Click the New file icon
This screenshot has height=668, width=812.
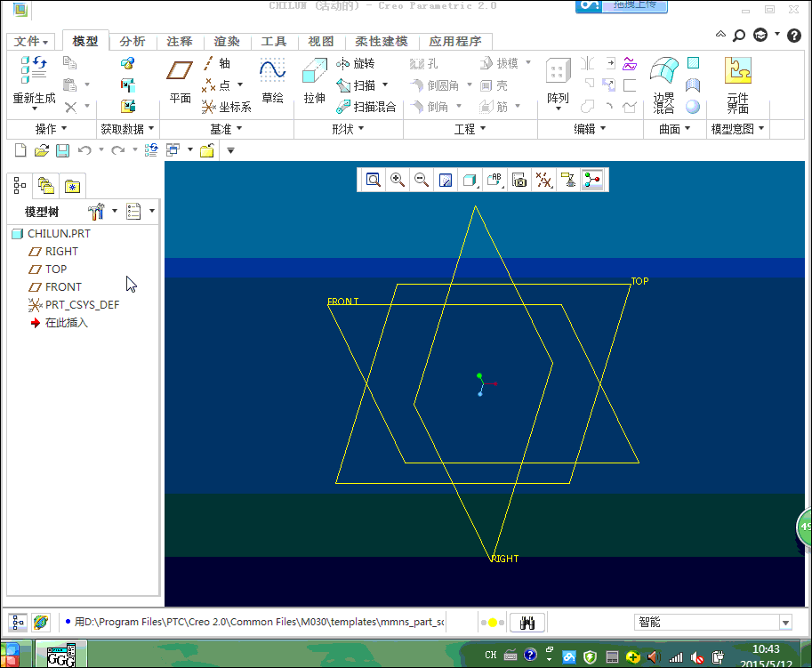pos(20,150)
